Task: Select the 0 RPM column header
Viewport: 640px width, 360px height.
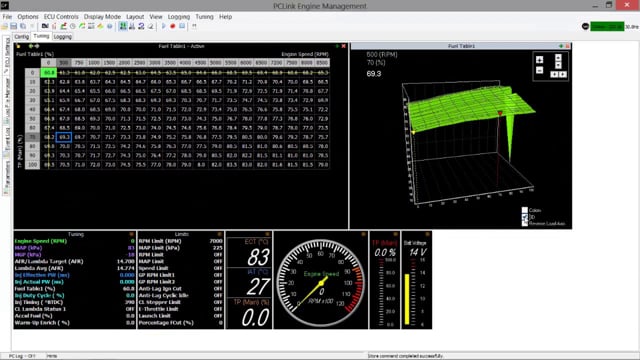Action: [x=49, y=62]
